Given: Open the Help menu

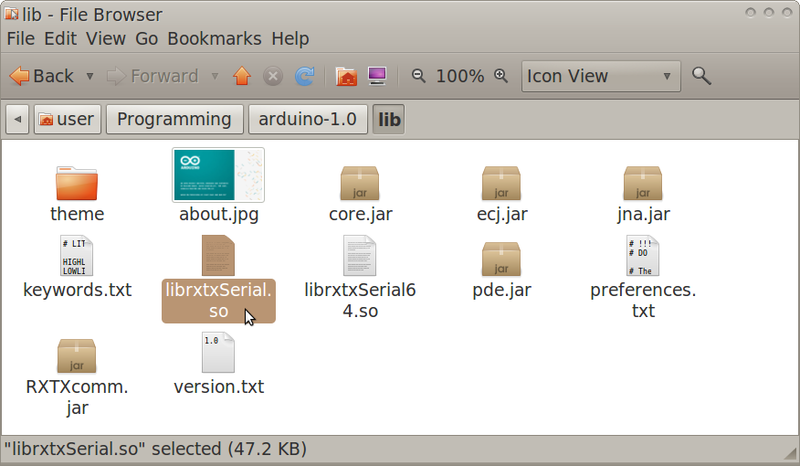Looking at the screenshot, I should point(290,39).
